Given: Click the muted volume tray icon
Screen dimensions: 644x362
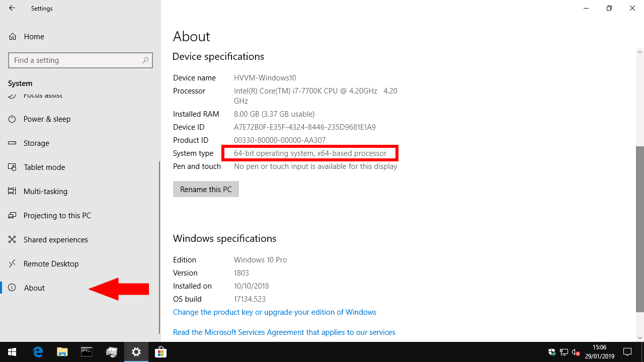Looking at the screenshot, I should pos(576,352).
